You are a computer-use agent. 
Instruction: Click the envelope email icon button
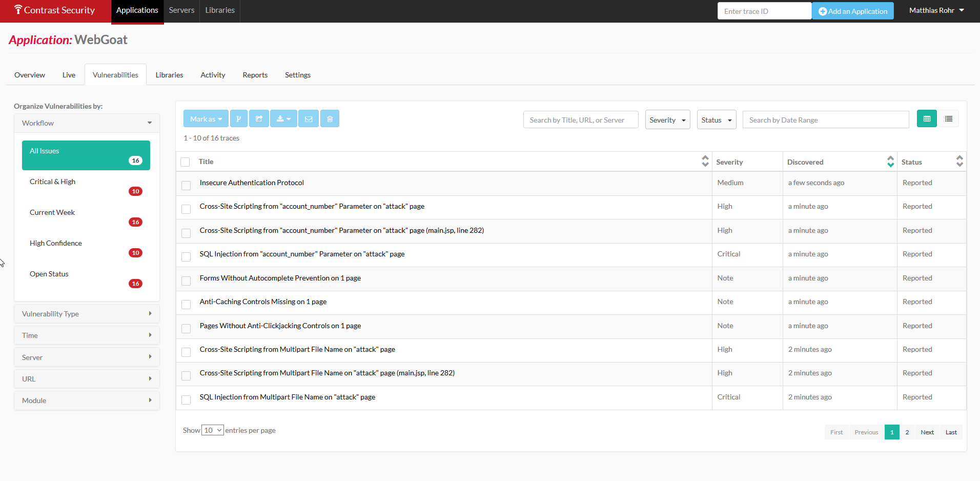tap(309, 119)
